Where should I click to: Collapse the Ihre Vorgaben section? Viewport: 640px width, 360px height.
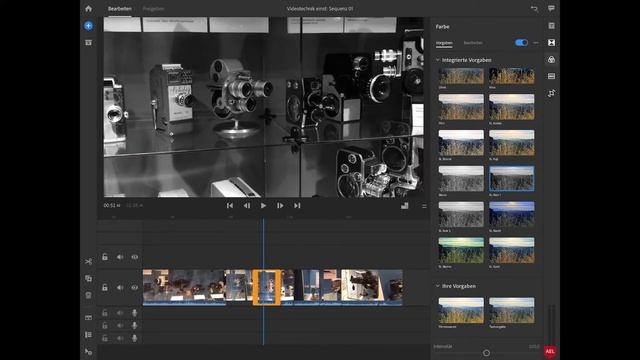(x=438, y=286)
